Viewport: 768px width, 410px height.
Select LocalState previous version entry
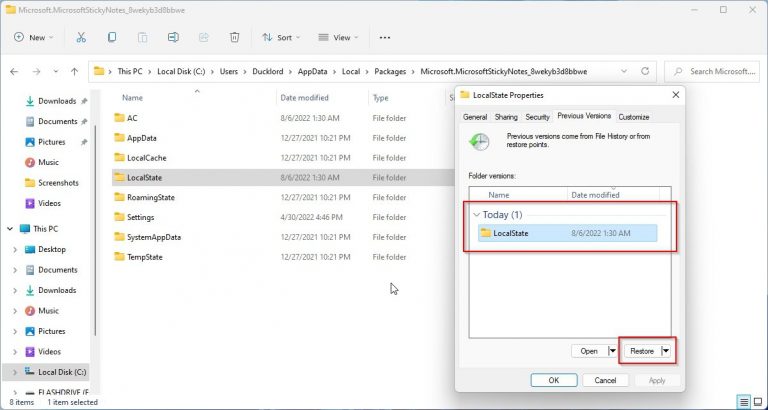[x=567, y=233]
